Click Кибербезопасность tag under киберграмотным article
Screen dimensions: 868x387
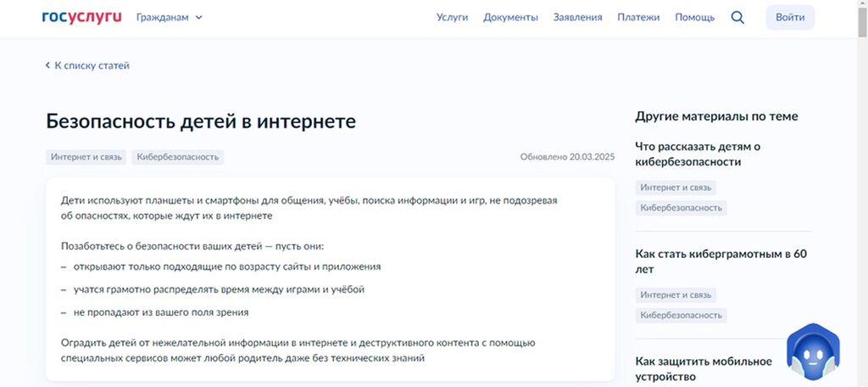(681, 315)
